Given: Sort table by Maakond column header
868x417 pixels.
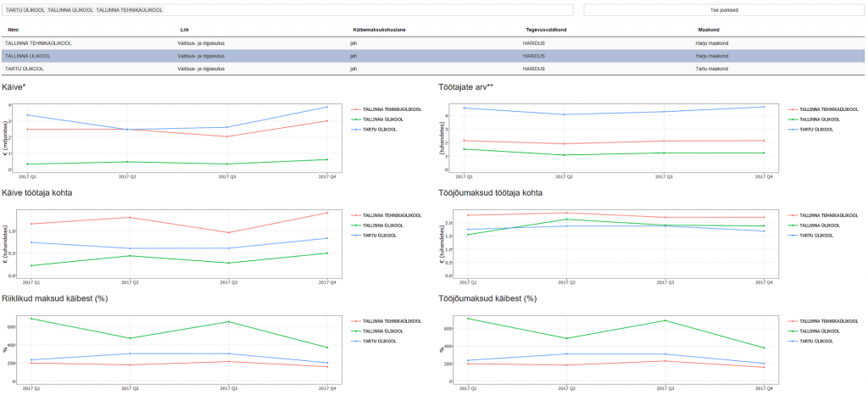Looking at the screenshot, I should tap(709, 30).
